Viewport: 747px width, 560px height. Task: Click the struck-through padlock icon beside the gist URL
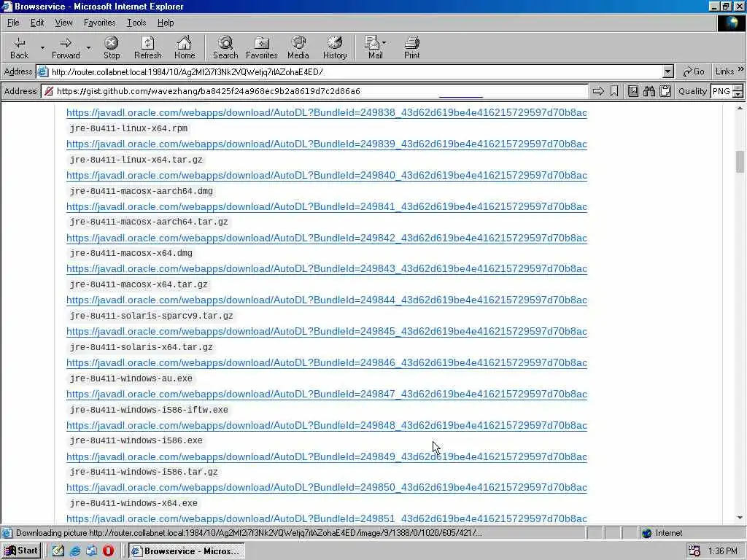coord(49,91)
